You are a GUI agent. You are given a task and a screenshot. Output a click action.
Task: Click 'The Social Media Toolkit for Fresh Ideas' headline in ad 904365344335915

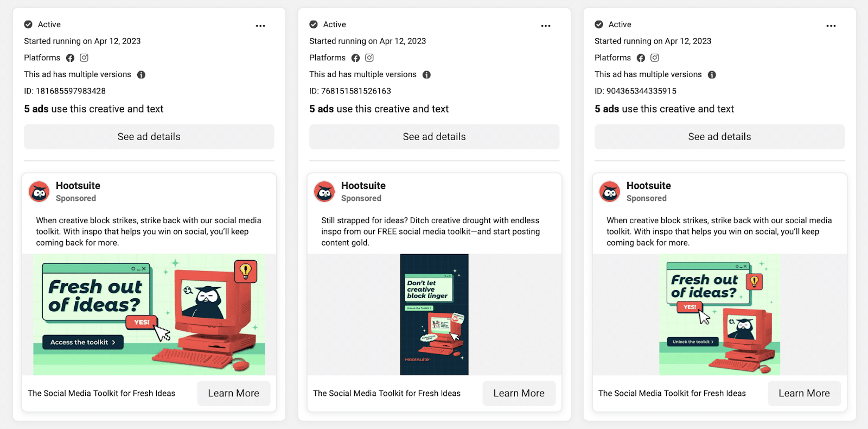pos(672,393)
